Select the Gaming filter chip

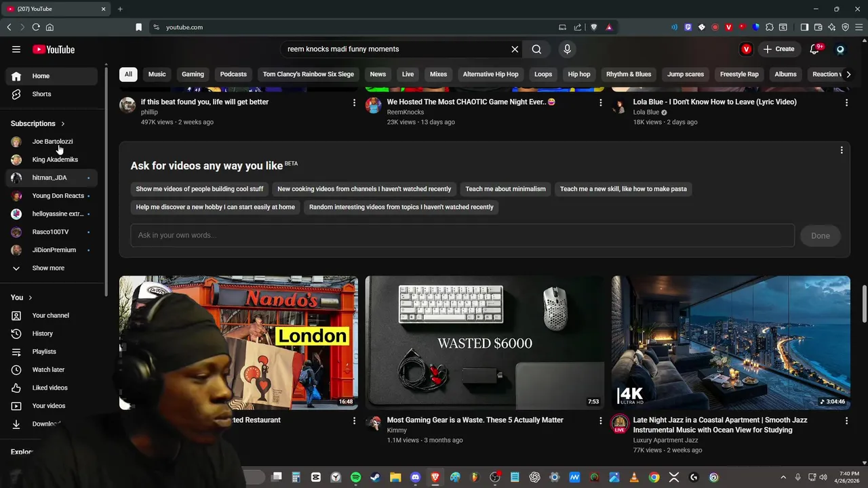pos(193,74)
